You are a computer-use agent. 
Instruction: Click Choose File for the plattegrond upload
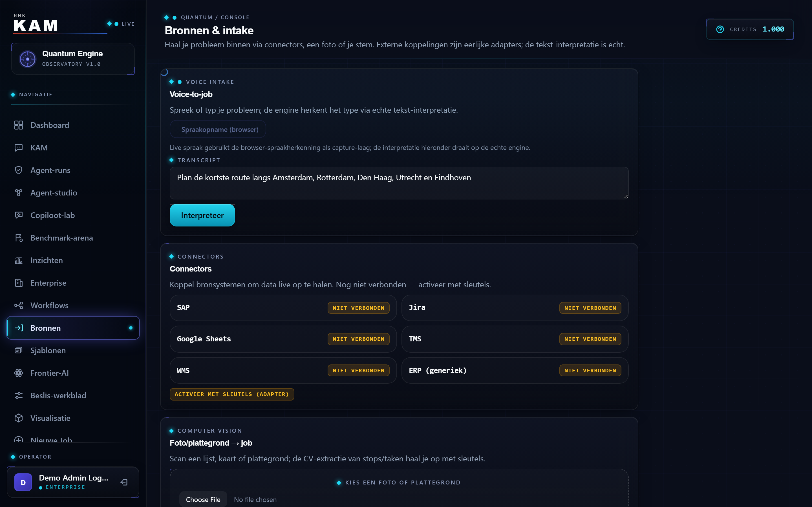(x=203, y=499)
